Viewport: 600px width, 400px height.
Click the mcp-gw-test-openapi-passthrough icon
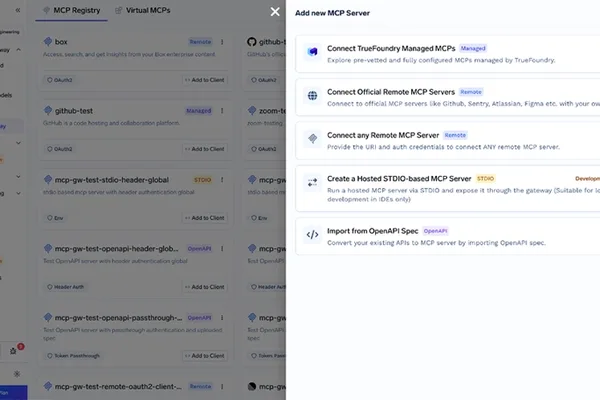click(x=48, y=317)
